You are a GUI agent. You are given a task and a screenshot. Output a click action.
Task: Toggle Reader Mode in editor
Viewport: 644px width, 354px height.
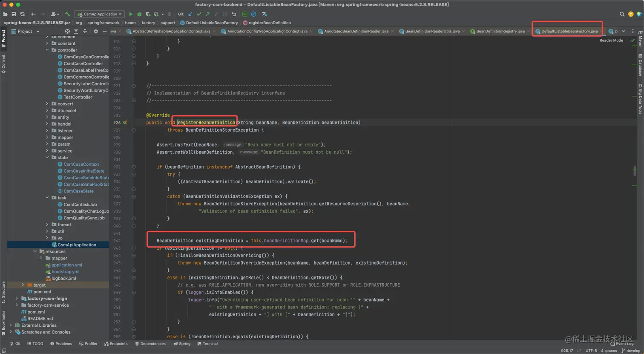click(x=611, y=40)
